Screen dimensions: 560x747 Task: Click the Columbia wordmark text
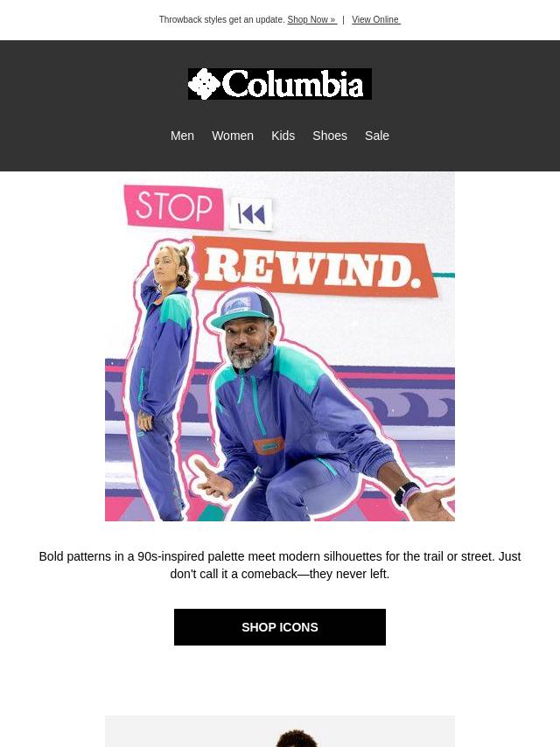(x=293, y=84)
